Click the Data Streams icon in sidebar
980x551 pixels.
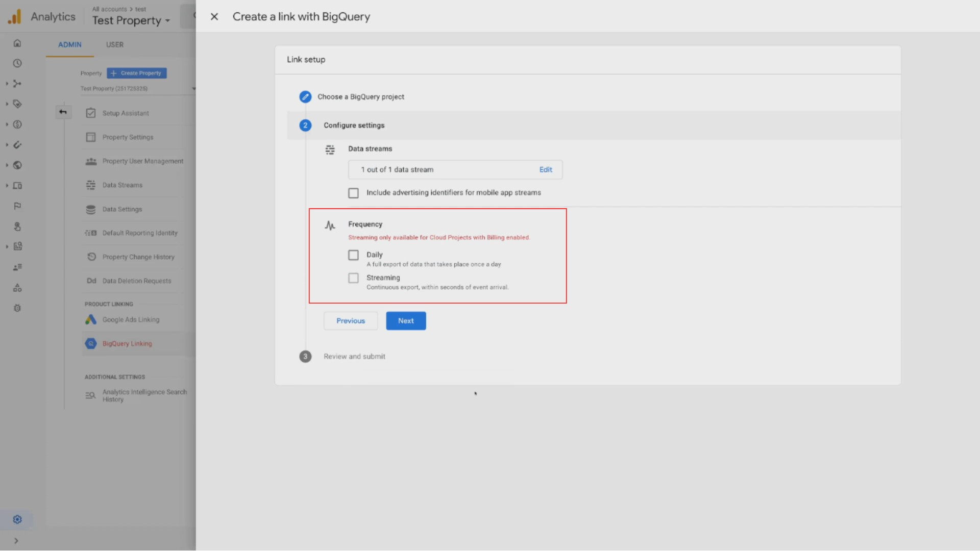click(x=90, y=185)
